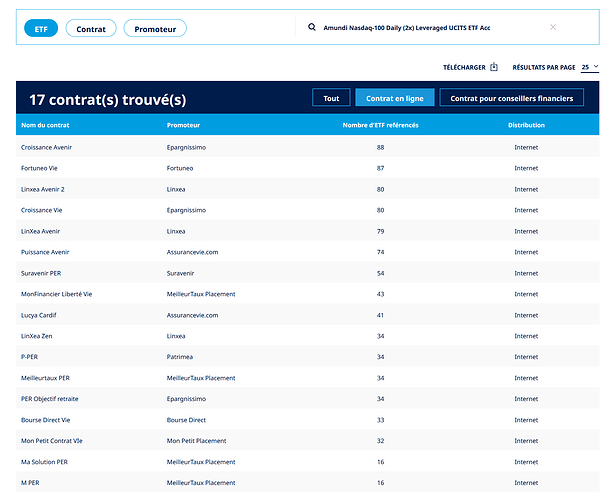Click the ETF count 88
The height and width of the screenshot is (500, 613).
pos(380,147)
